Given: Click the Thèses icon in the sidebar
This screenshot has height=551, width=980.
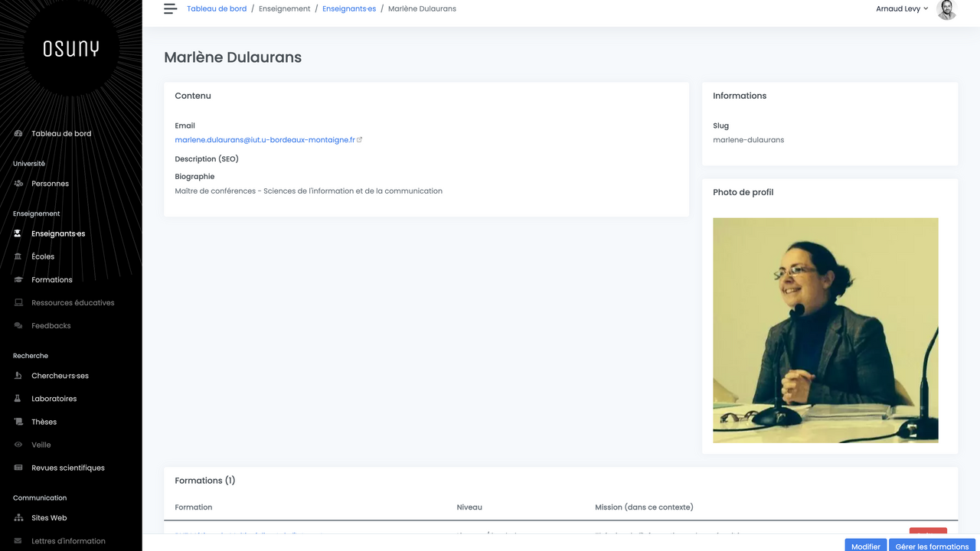Looking at the screenshot, I should tap(18, 422).
